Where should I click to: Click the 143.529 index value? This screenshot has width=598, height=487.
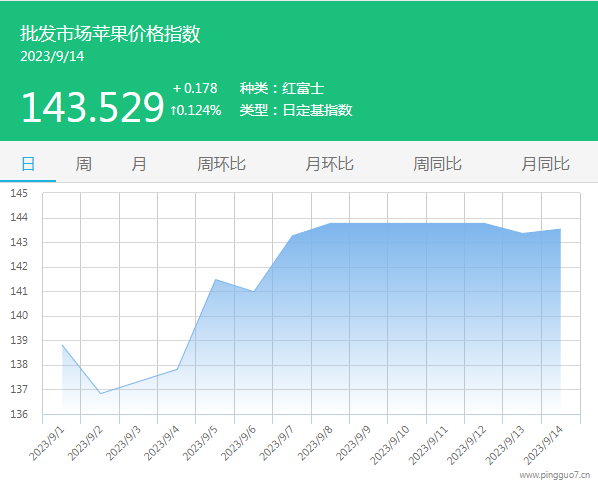93,108
